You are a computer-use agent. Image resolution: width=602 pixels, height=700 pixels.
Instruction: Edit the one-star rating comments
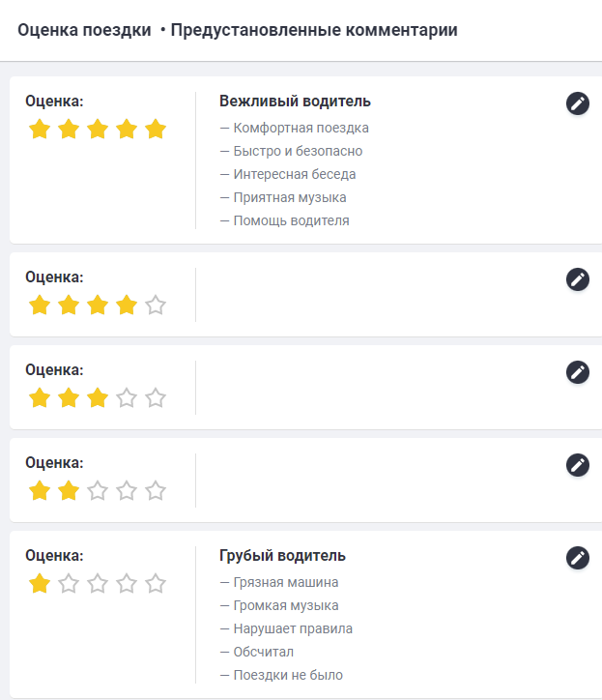click(x=578, y=558)
